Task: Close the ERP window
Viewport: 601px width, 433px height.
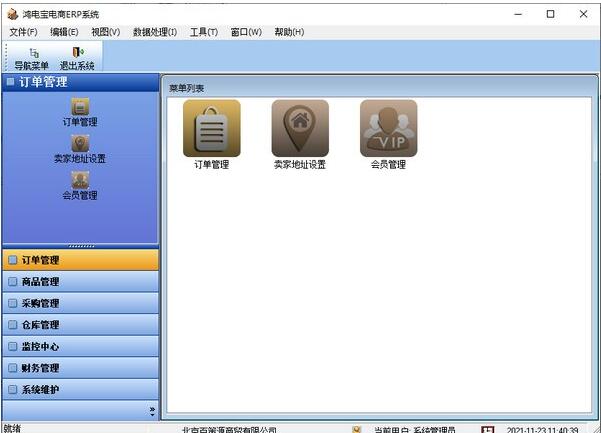Action: click(x=583, y=14)
